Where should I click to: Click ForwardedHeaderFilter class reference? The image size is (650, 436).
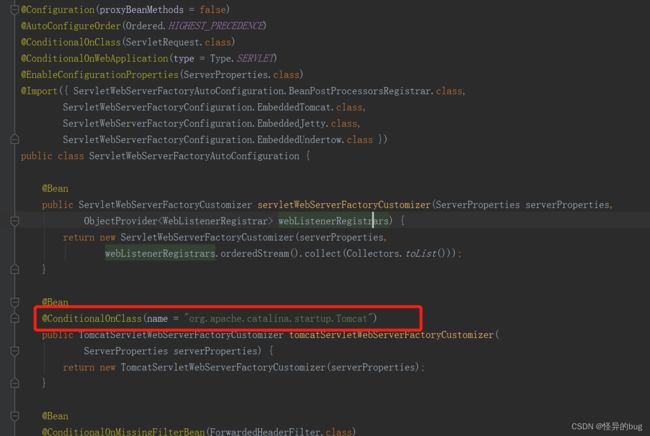pyautogui.click(x=265, y=431)
